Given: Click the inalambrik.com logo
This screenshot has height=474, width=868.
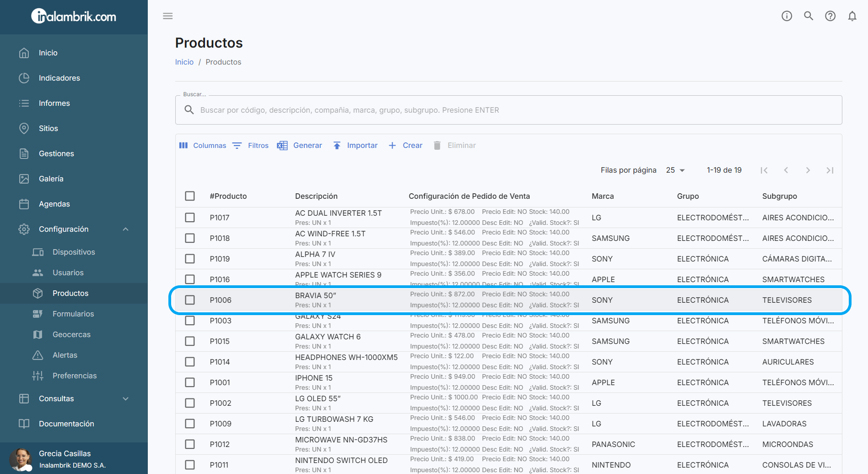Looking at the screenshot, I should point(74,16).
